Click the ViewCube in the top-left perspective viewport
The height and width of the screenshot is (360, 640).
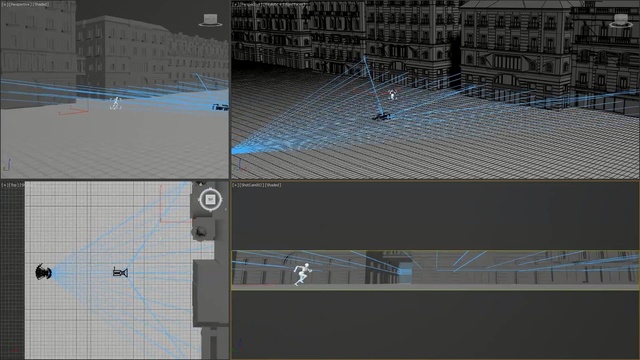click(x=211, y=20)
